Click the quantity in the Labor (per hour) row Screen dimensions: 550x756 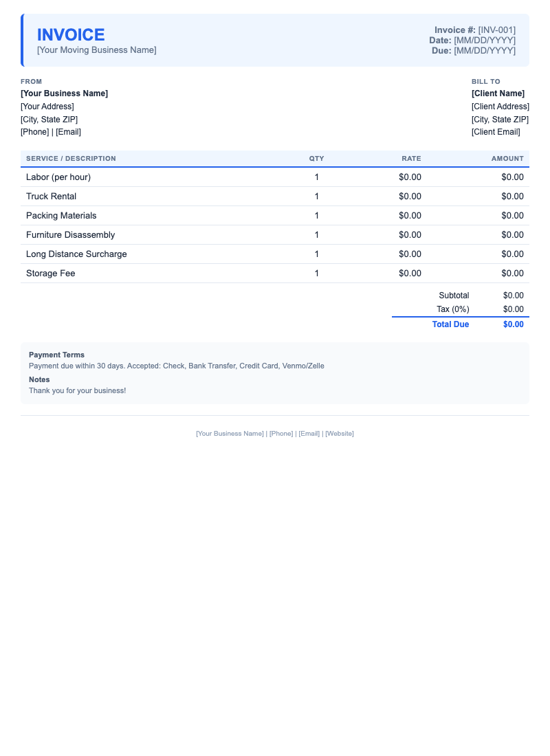(316, 177)
